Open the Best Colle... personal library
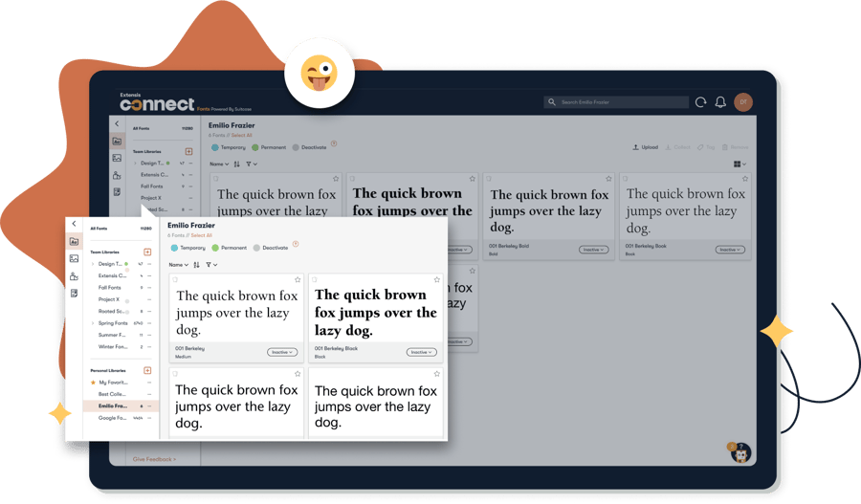Image resolution: width=861 pixels, height=504 pixels. pos(112,394)
